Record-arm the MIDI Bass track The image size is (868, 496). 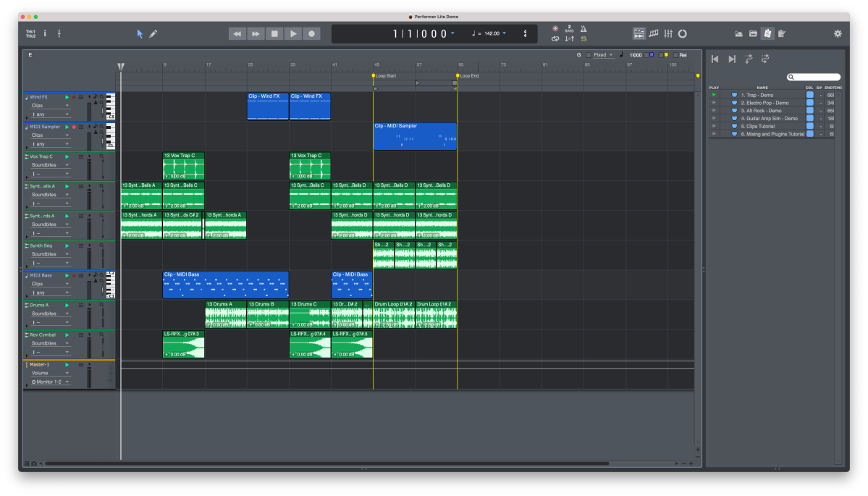(x=74, y=276)
